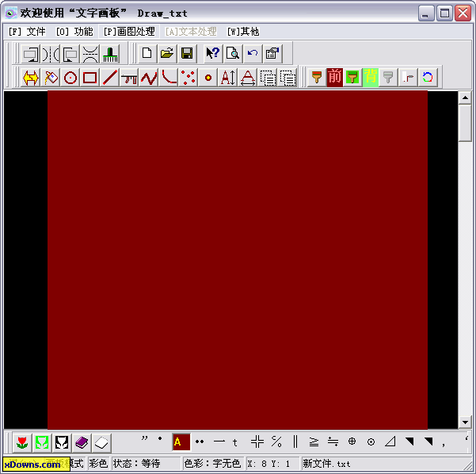Screen dimensions: 476x474
Task: Pick the ≧ greater-or-equal character
Action: pos(314,442)
